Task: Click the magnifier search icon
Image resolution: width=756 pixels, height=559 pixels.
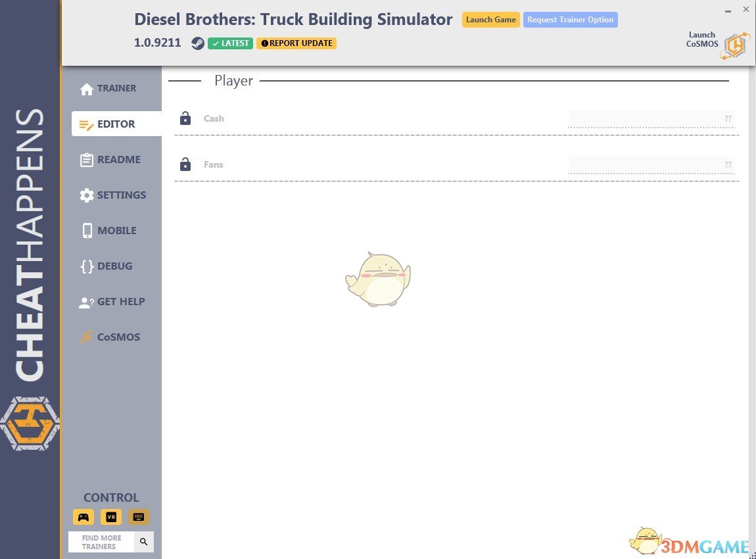Action: pos(144,542)
